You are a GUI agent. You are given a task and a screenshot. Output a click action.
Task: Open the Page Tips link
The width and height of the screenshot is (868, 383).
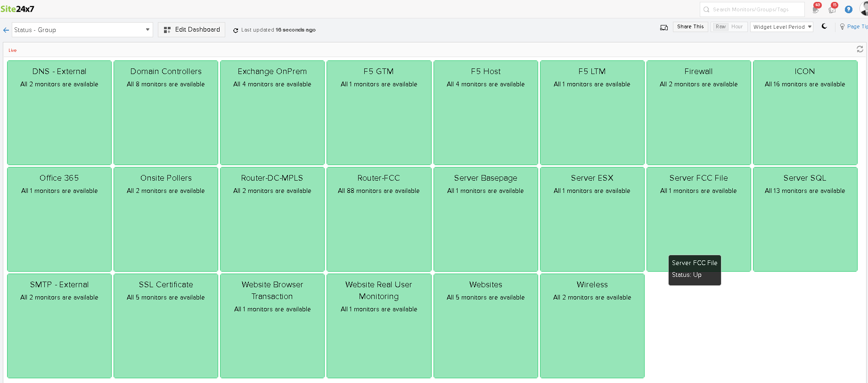point(856,27)
